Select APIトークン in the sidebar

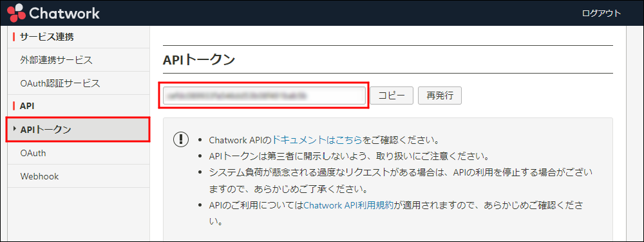[x=78, y=130]
